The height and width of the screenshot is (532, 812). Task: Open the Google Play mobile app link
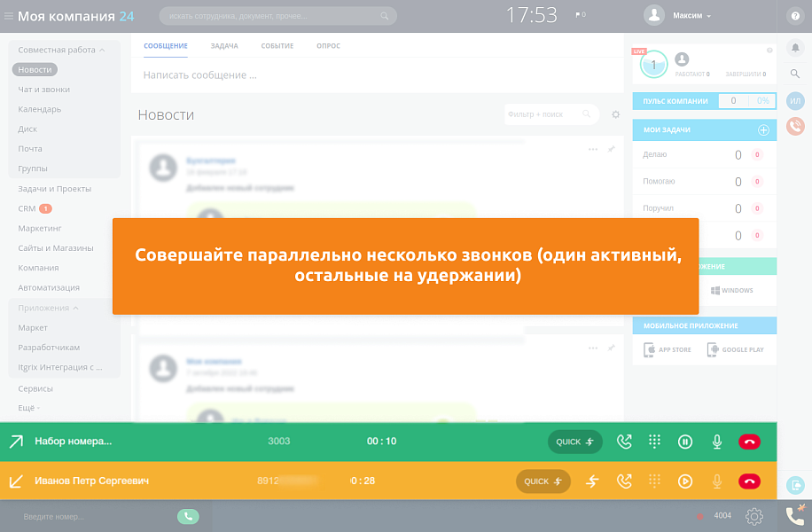pos(737,349)
